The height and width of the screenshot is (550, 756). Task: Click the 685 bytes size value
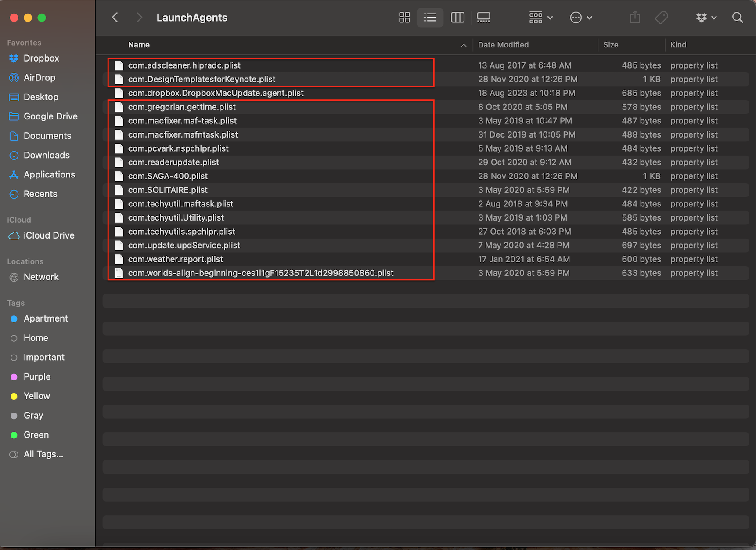641,93
